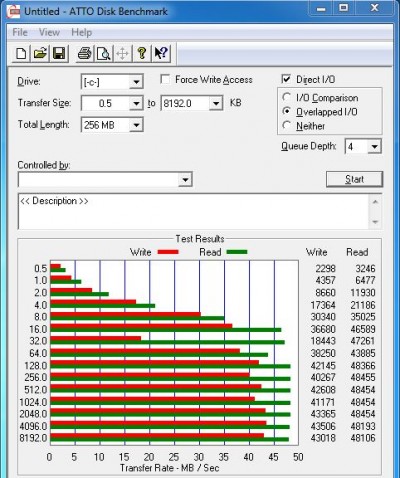The image size is (400, 478).
Task: Activate context help arrow-question icon
Action: coord(161,54)
